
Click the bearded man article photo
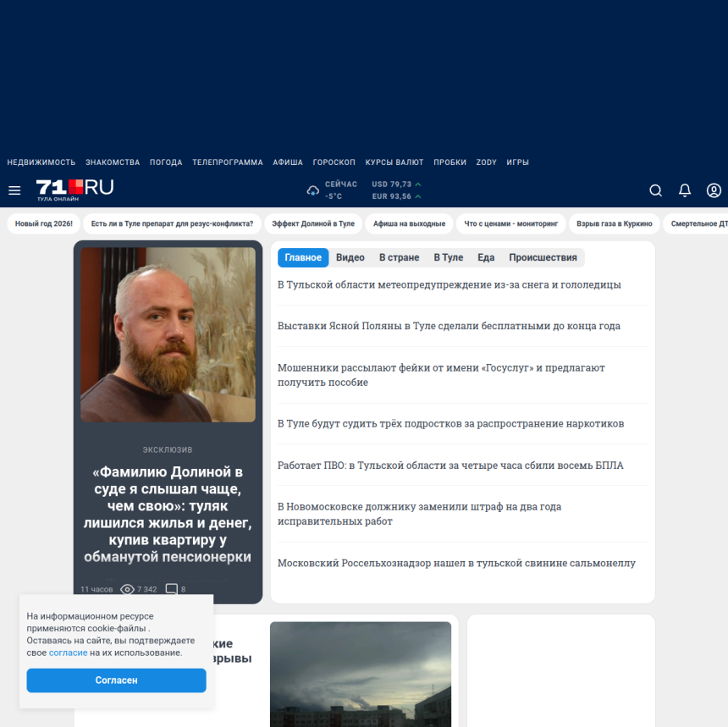coord(168,334)
